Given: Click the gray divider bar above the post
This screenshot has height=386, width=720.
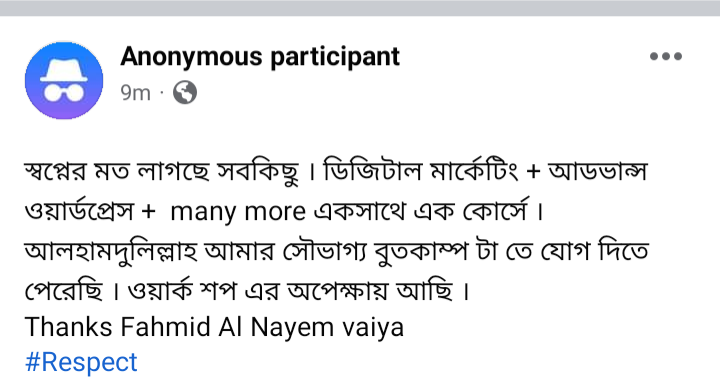Looking at the screenshot, I should pos(360,8).
